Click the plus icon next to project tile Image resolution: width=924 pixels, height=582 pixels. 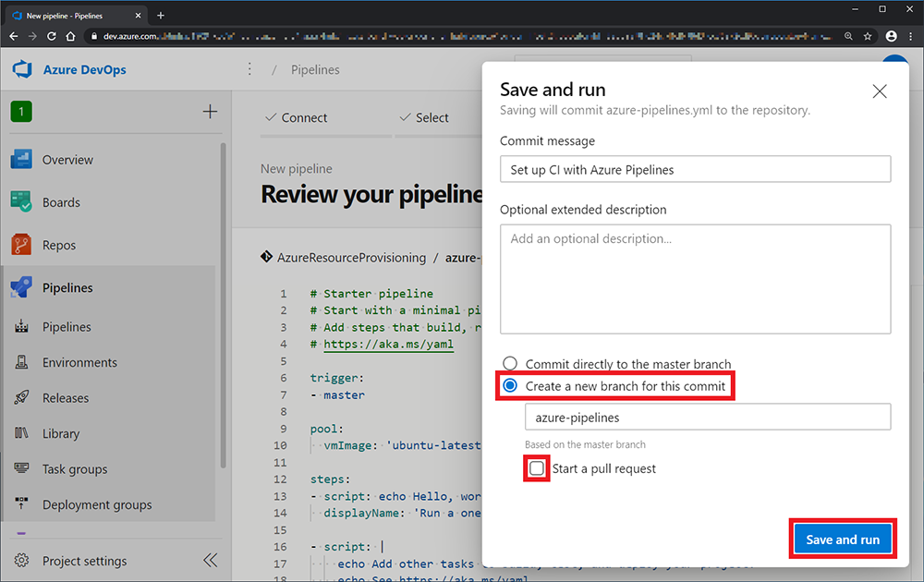pyautogui.click(x=210, y=112)
